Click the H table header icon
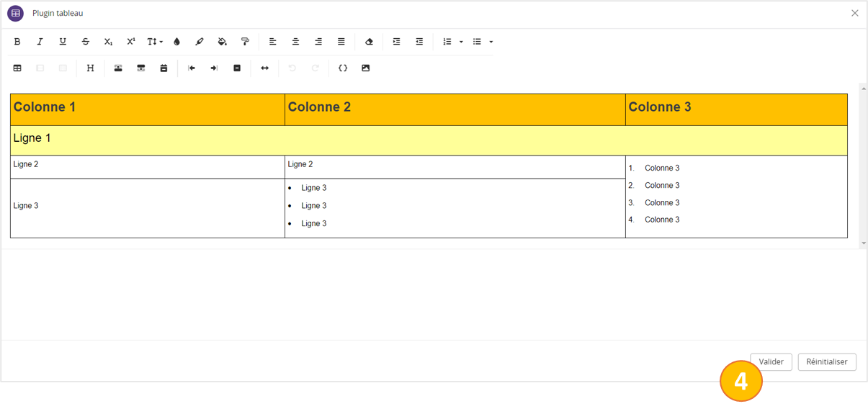 (x=90, y=68)
